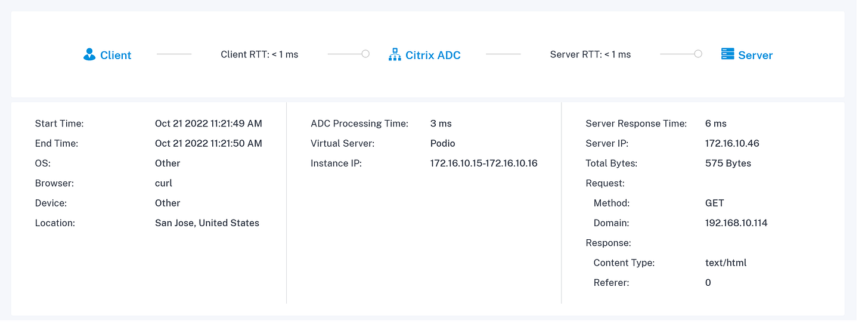
Task: Click the 'ADC Processing Time:' label
Action: pos(359,124)
